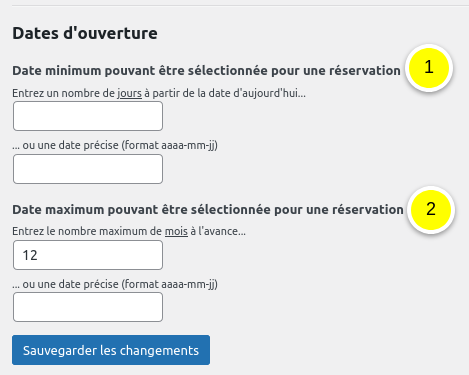Click the underlined word mois
469x375 pixels.
[x=176, y=231]
